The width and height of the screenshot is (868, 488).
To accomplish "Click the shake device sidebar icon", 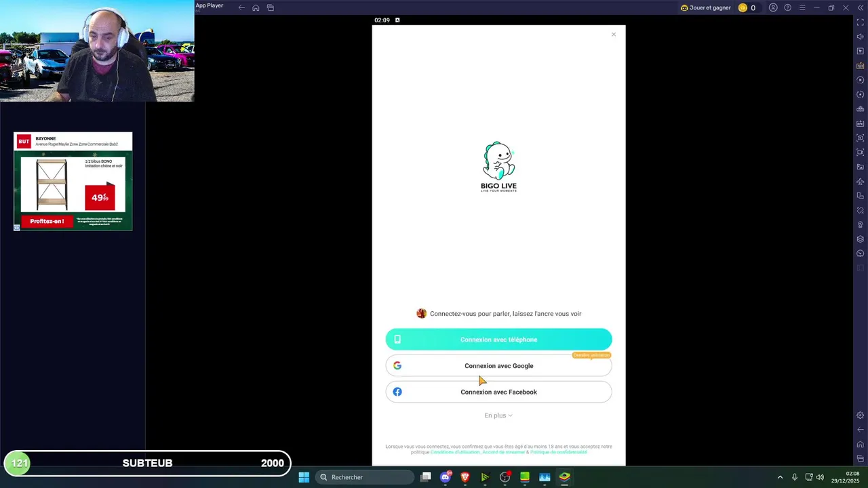I will [861, 210].
